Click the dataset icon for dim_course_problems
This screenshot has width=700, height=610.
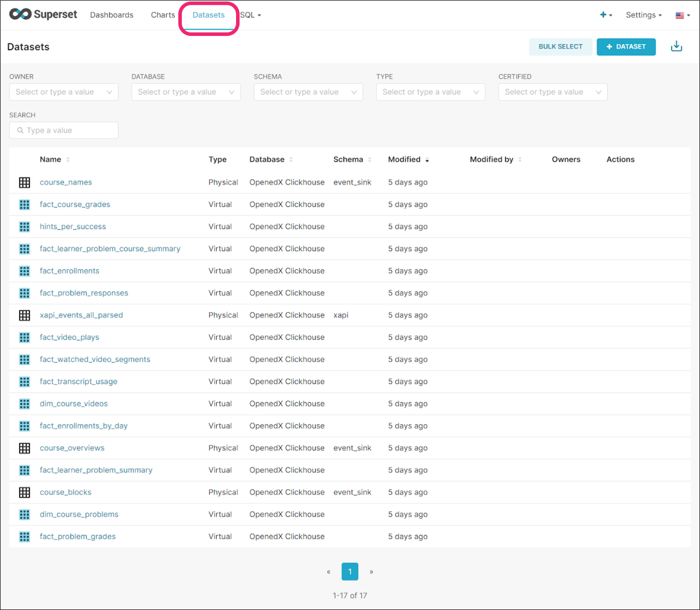point(24,514)
